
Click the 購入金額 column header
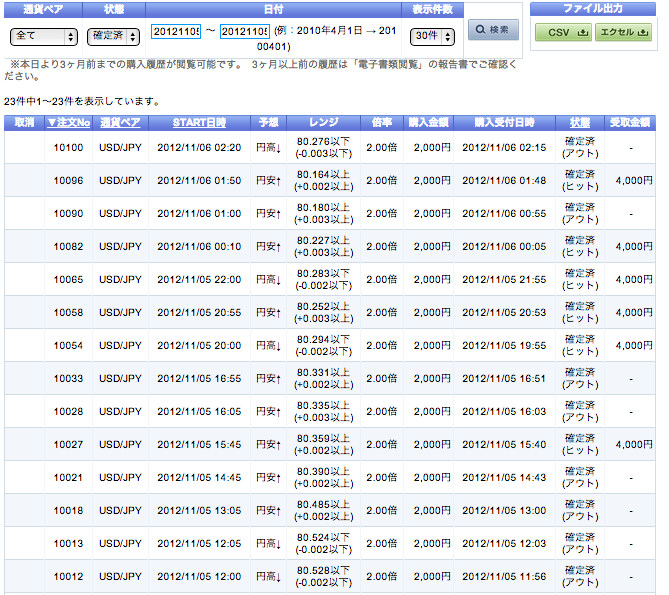pos(428,123)
